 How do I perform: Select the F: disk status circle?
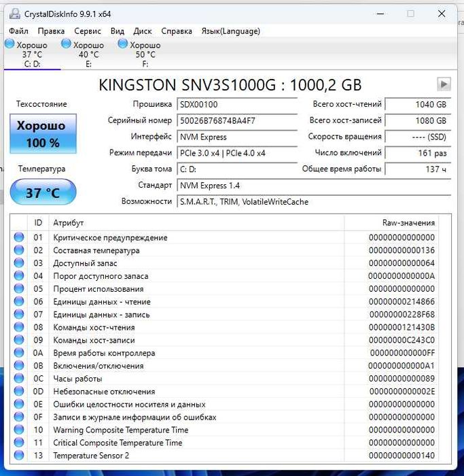[122, 44]
